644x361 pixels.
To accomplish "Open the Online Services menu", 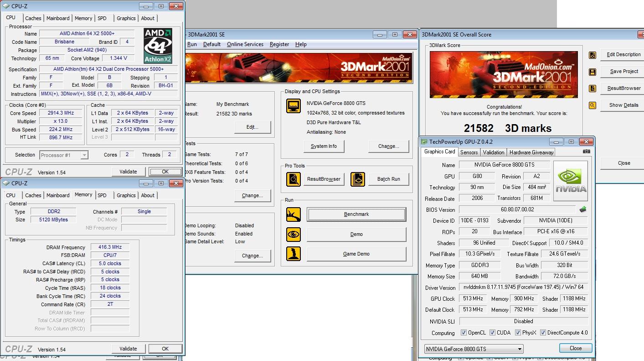I will point(245,44).
